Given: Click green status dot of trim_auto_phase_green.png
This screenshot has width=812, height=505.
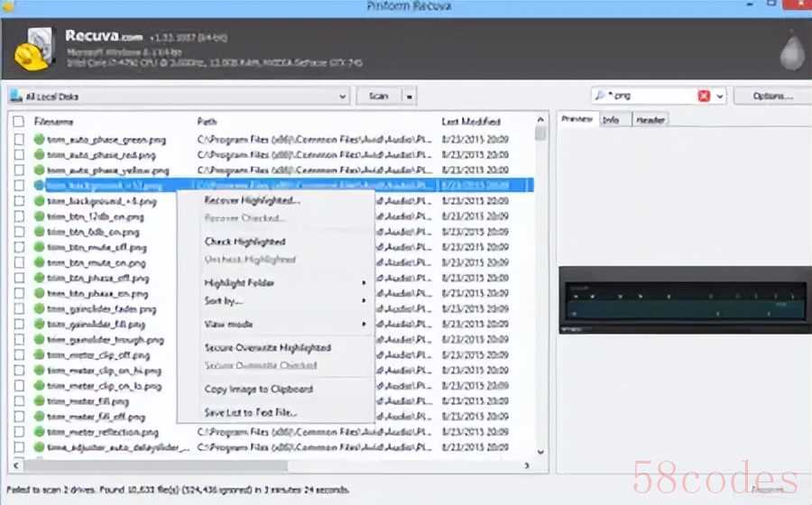Looking at the screenshot, I should pos(39,139).
